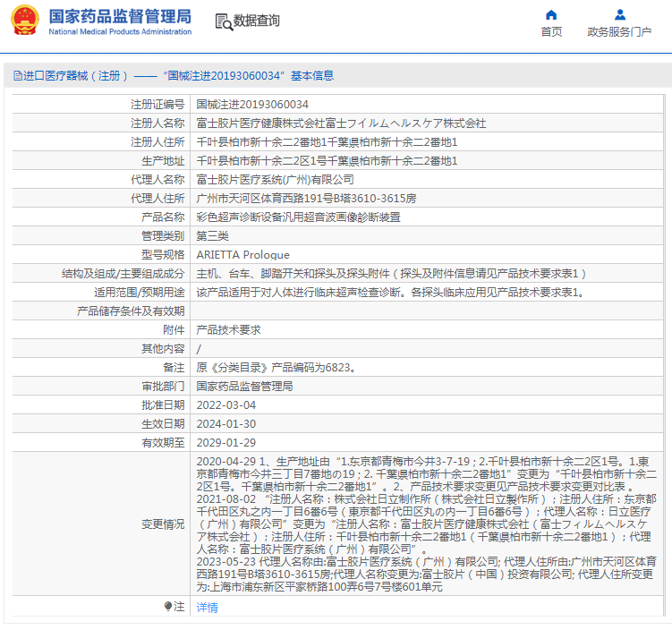Select the 2020-04-29 change record line
Screen dimensions: 672x630
pyautogui.click(x=427, y=474)
